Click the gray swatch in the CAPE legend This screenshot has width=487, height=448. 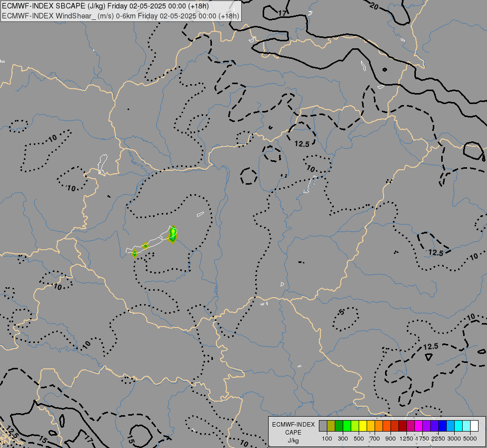tap(323, 426)
